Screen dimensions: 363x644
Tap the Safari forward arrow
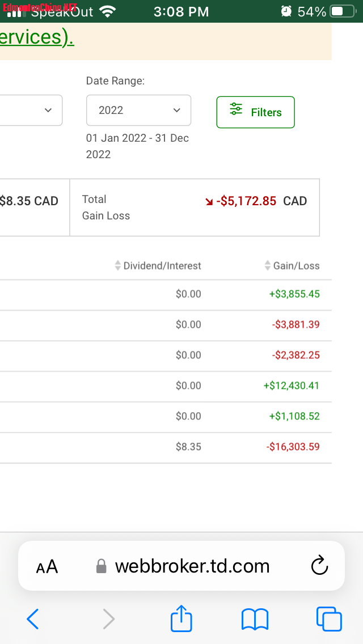coord(108,619)
